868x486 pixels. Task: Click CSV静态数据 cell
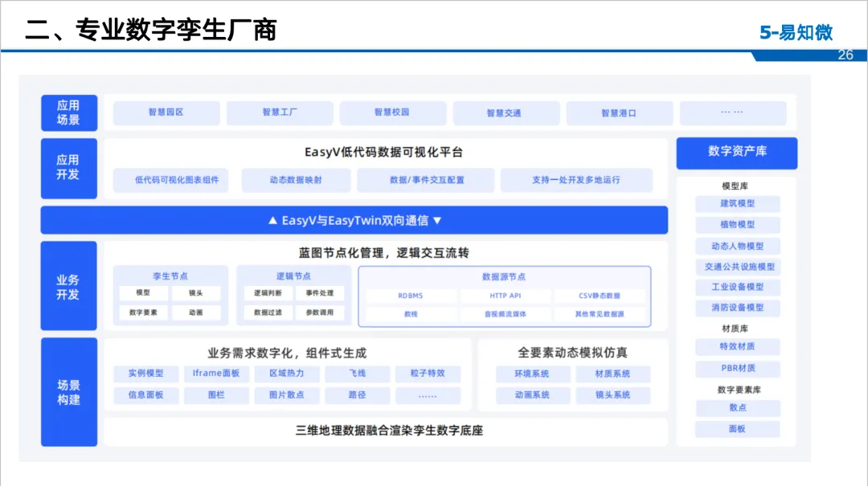(600, 296)
